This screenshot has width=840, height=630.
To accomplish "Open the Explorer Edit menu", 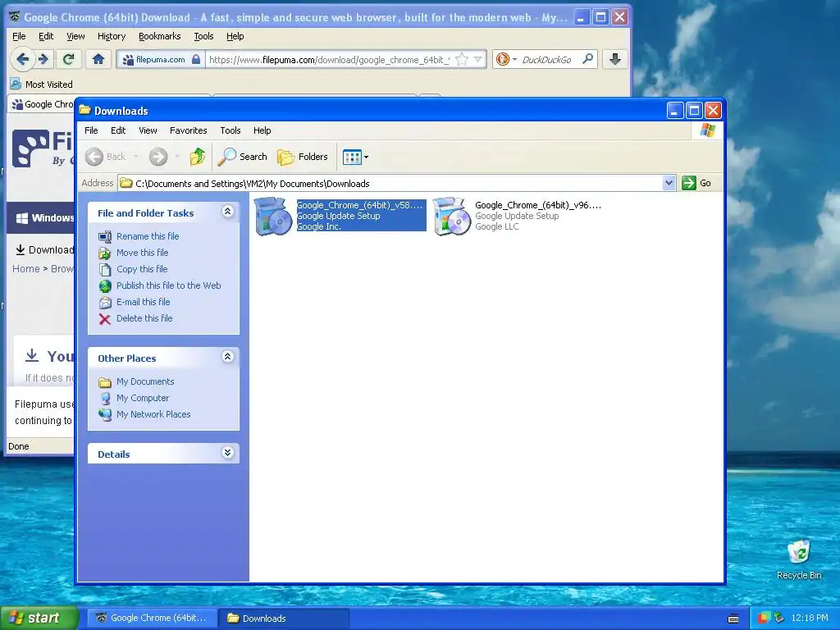I will tap(118, 130).
